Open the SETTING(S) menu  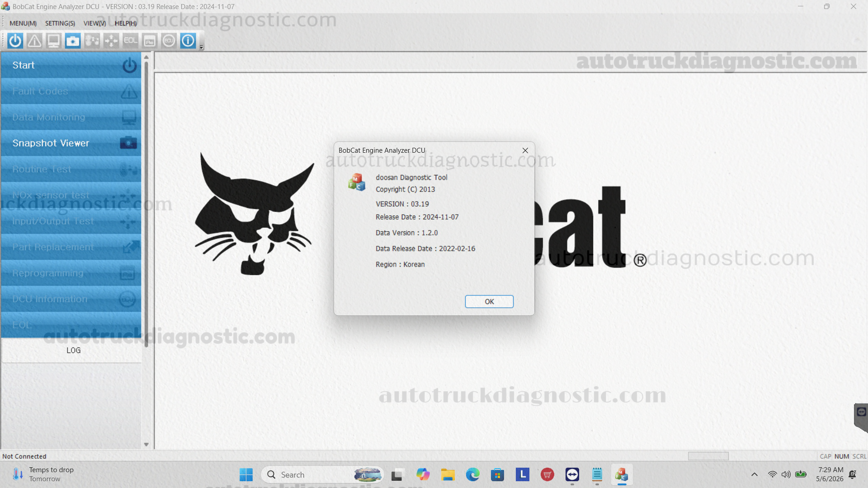click(x=60, y=23)
